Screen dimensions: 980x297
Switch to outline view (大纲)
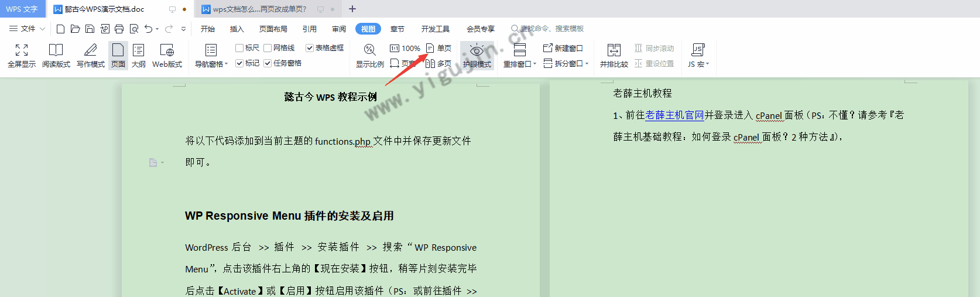point(139,56)
